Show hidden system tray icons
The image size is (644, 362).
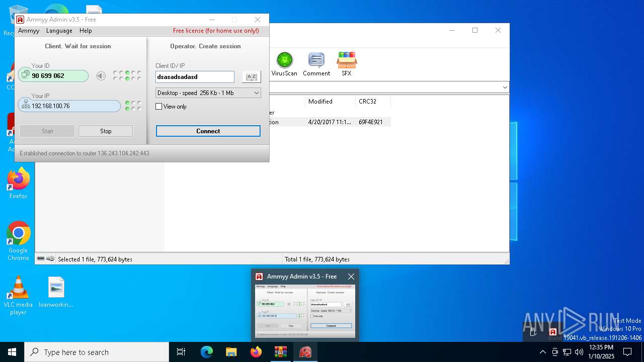pos(542,352)
